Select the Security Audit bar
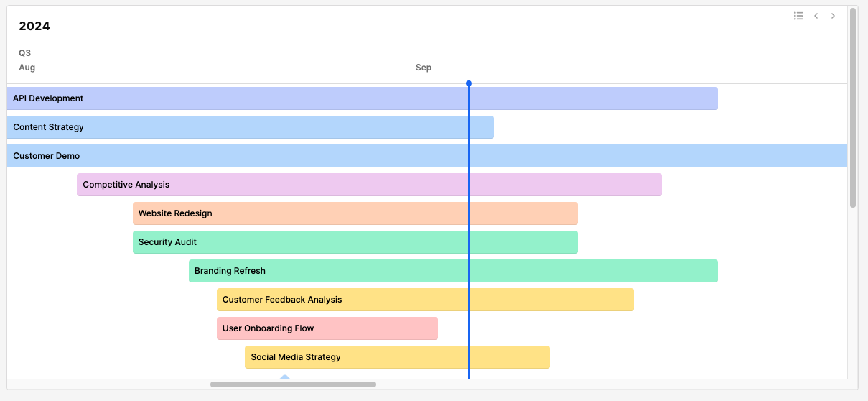This screenshot has width=868, height=401. (x=355, y=242)
